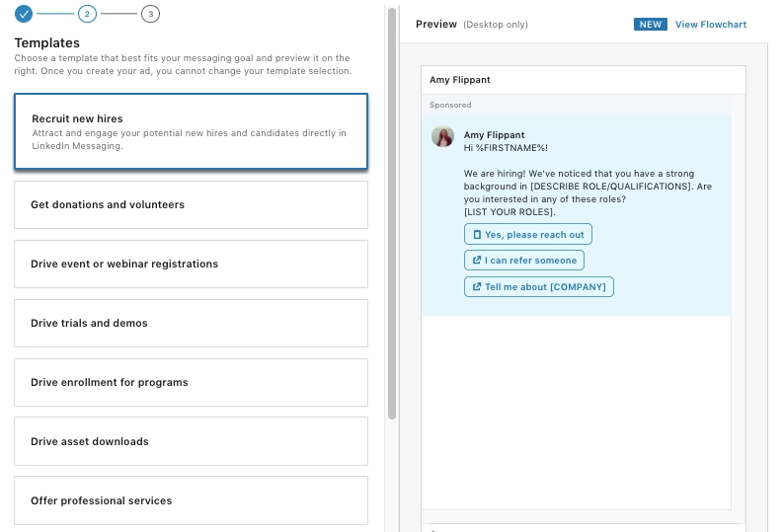Choose 'Drive enrollment for programs' template

(x=191, y=382)
